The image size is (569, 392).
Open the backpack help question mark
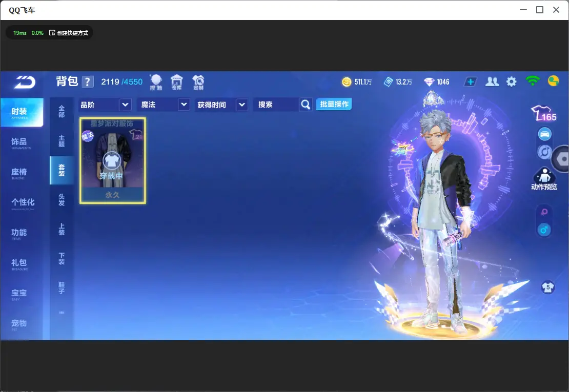click(88, 82)
